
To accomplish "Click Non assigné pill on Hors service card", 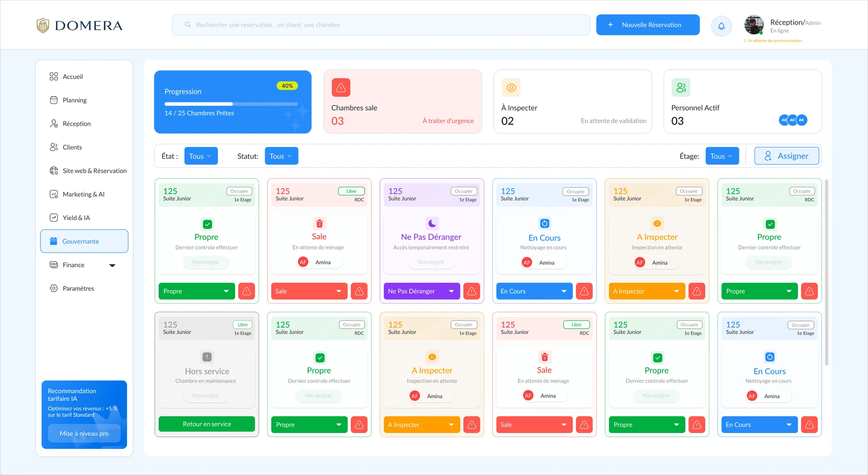I will [x=205, y=395].
